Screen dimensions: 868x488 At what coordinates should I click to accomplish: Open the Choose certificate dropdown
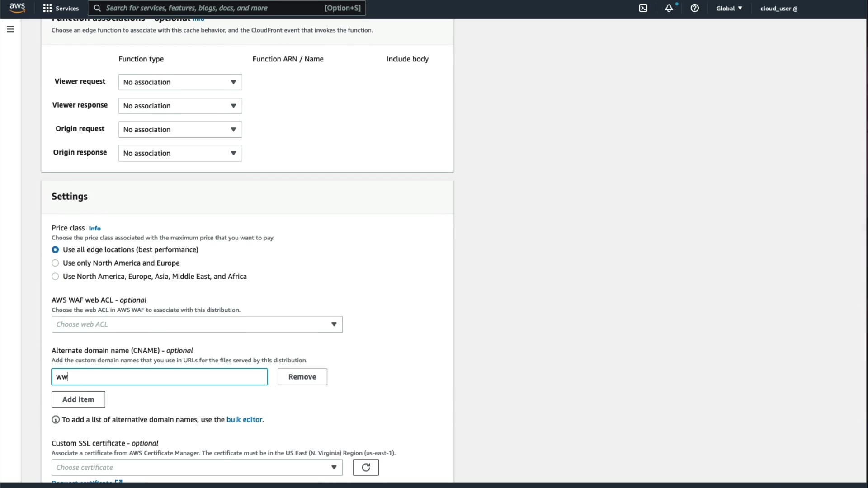pos(197,467)
